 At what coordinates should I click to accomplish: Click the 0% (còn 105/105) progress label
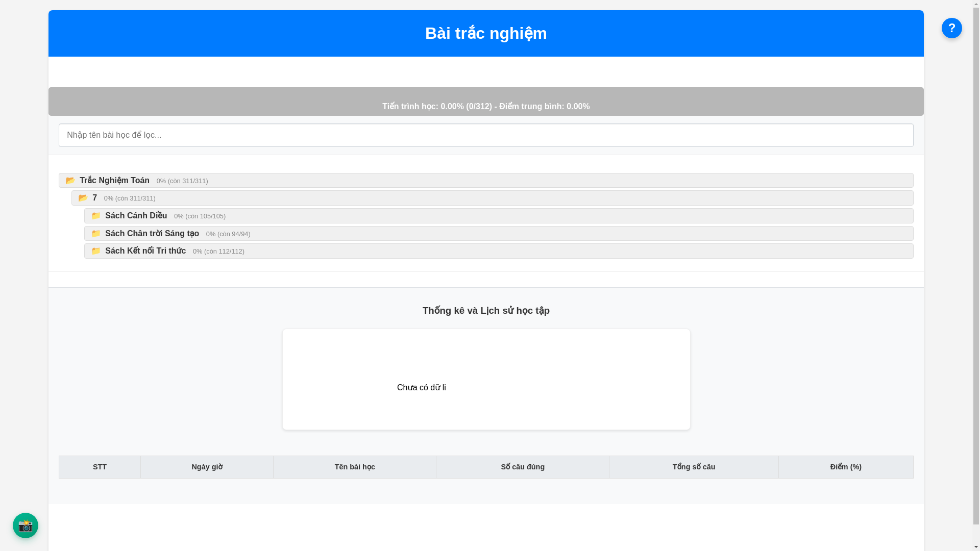coord(200,216)
